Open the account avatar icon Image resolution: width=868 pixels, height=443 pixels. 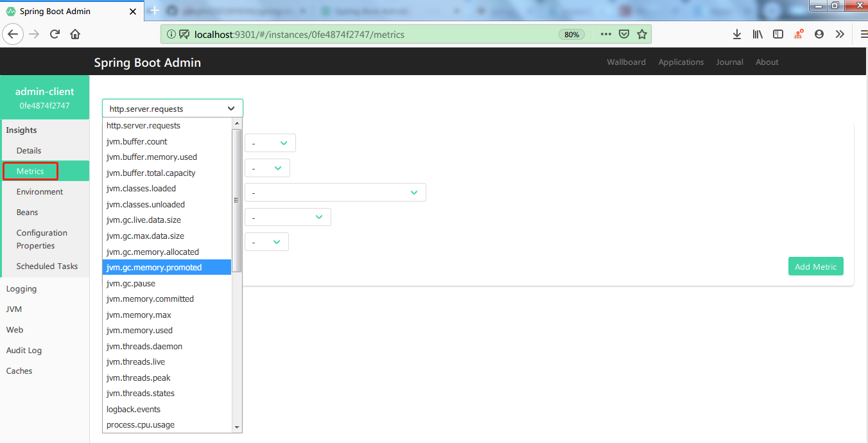pyautogui.click(x=819, y=34)
